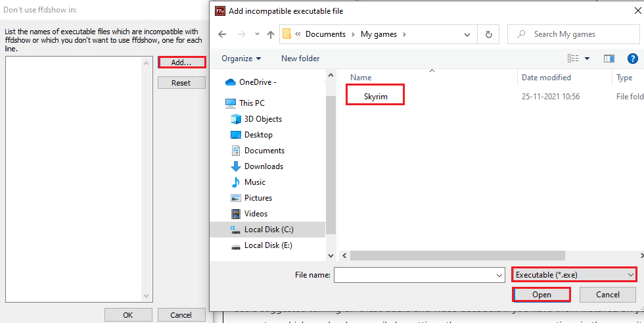Close the Add incompatible executable dialog
This screenshot has width=644, height=323.
click(x=638, y=11)
